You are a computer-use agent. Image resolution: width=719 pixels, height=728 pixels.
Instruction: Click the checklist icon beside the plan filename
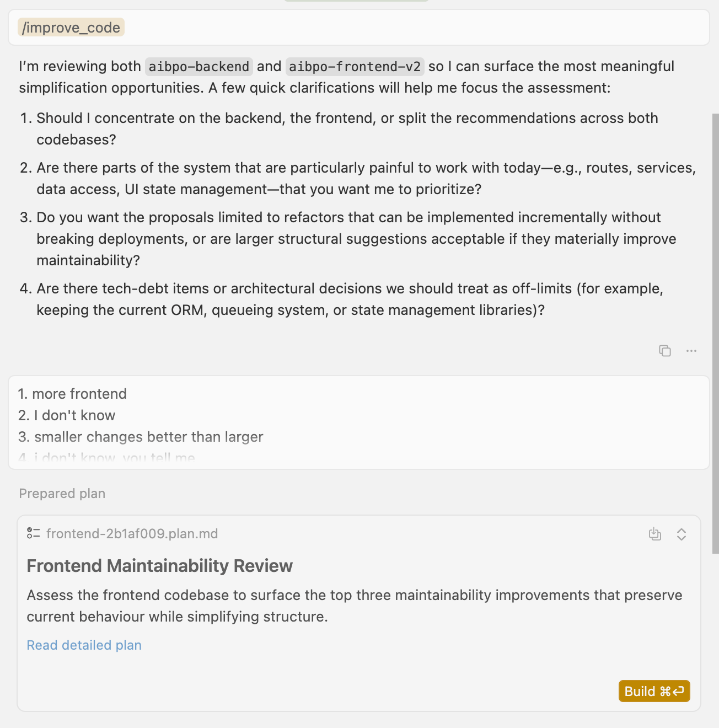(x=34, y=533)
